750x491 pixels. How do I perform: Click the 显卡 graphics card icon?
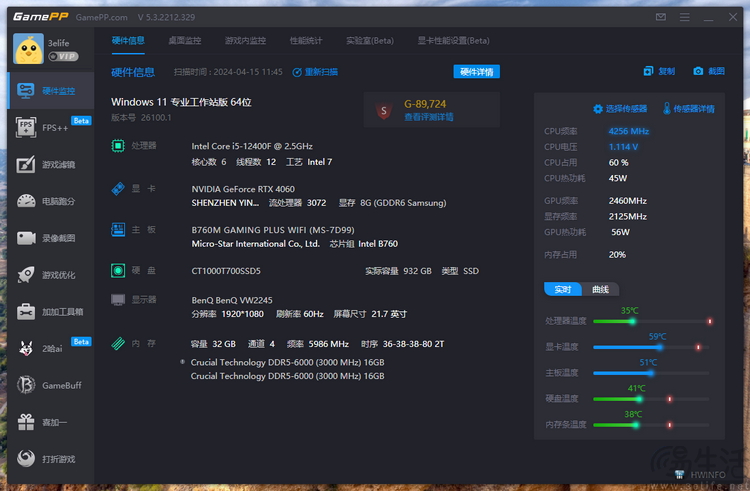(x=118, y=188)
